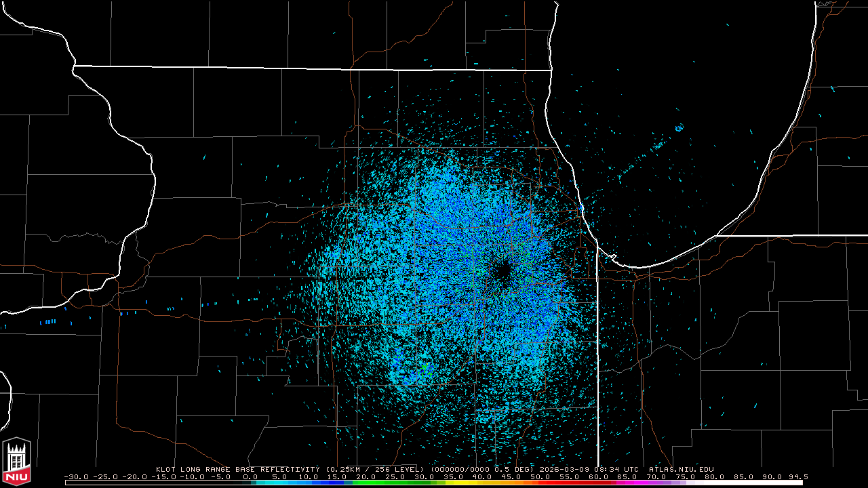868x488 pixels.
Task: Click the blue echo blob over Lake Michigan
Action: (x=679, y=127)
